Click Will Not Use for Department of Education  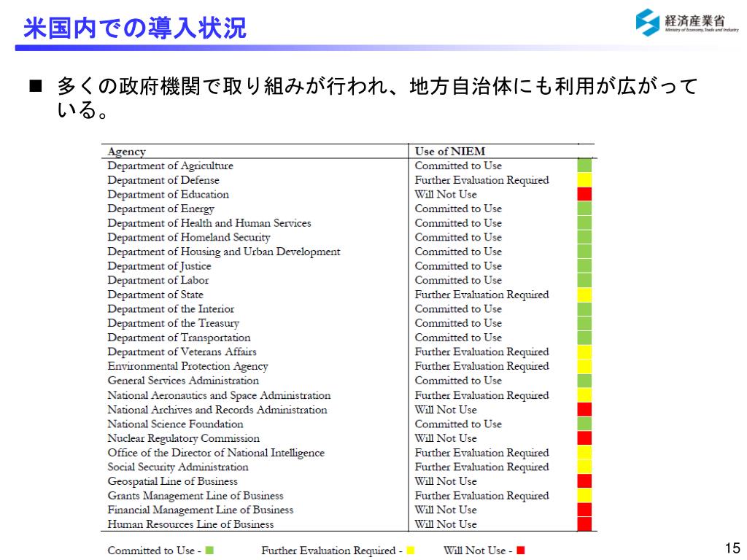[446, 195]
